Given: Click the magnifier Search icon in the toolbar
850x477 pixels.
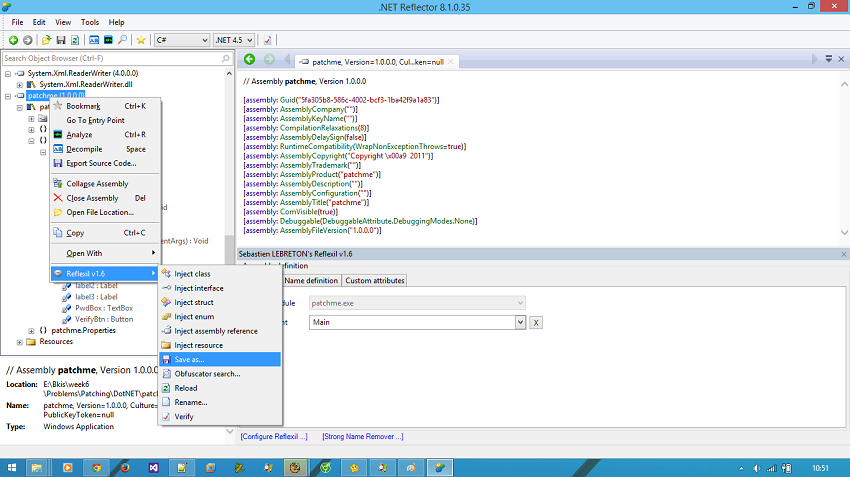Looking at the screenshot, I should tap(123, 40).
